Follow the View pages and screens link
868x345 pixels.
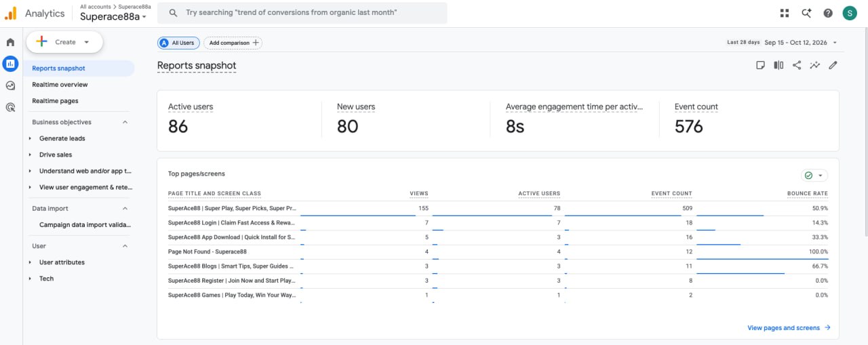[789, 328]
